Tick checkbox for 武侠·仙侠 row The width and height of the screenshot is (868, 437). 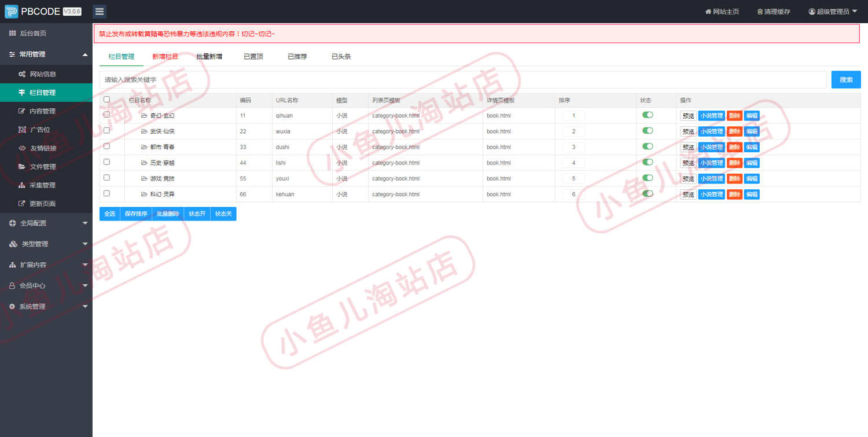[x=106, y=130]
